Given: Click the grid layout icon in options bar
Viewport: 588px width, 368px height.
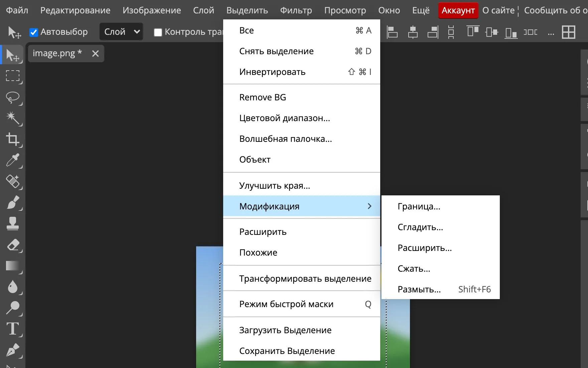Looking at the screenshot, I should (x=569, y=32).
